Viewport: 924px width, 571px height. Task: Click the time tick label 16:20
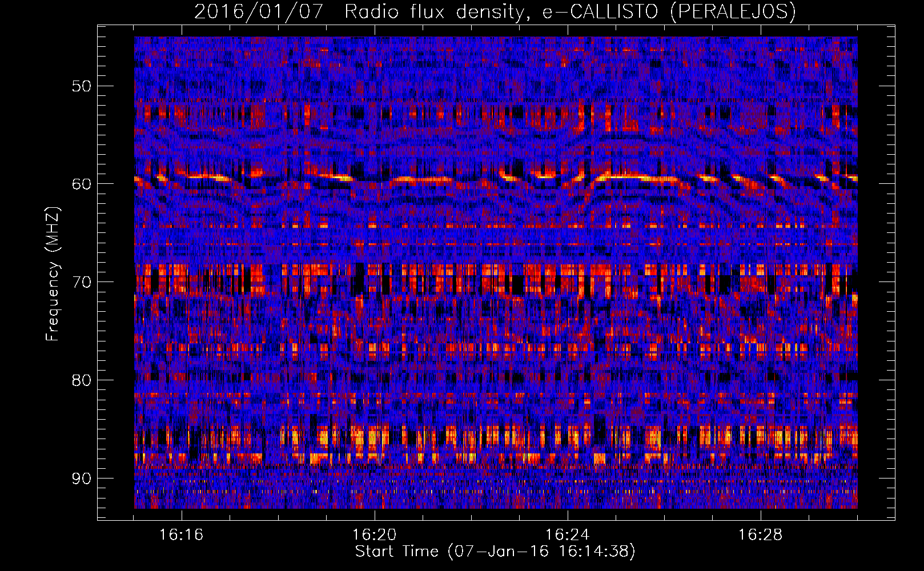click(x=375, y=535)
